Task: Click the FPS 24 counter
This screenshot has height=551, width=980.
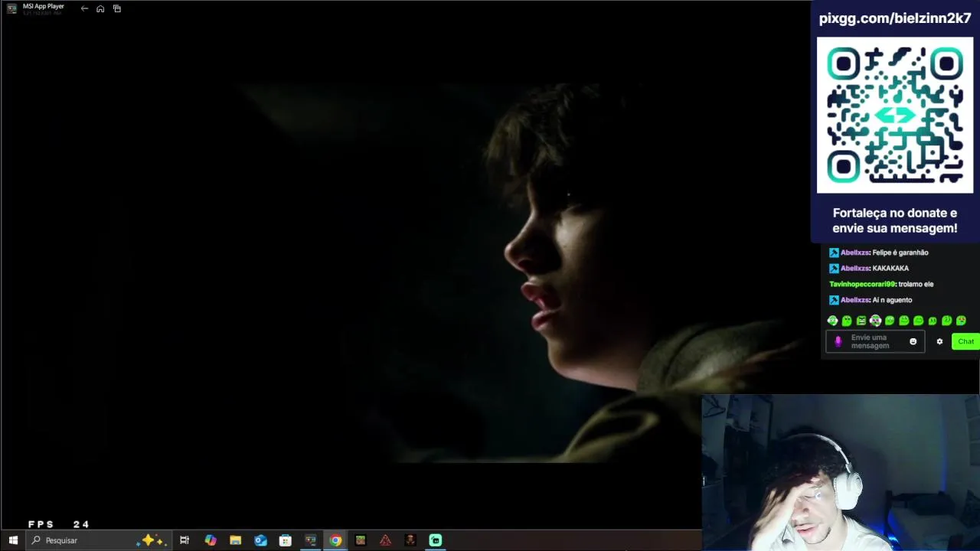Action: click(x=59, y=524)
